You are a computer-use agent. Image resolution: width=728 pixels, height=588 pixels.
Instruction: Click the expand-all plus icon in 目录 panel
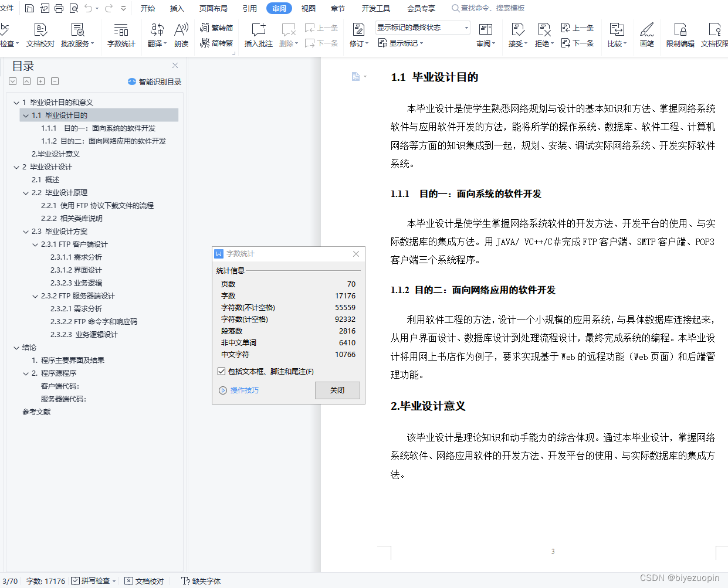[x=40, y=81]
